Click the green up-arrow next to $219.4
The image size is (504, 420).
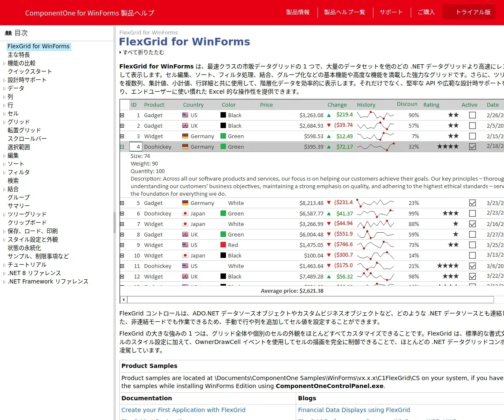click(329, 115)
